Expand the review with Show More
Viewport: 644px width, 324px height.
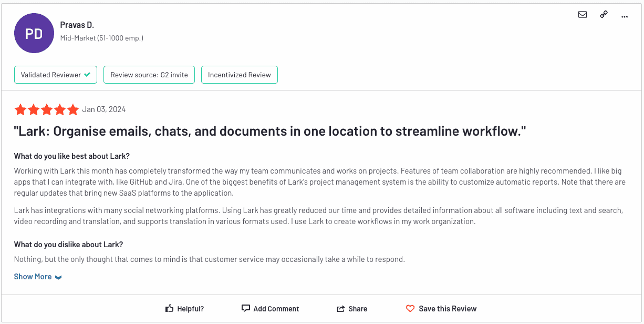pos(33,276)
